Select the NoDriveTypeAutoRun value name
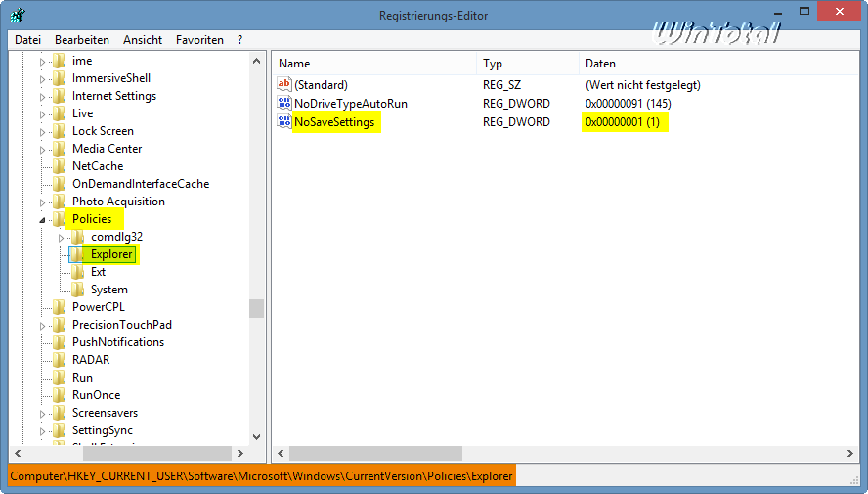868x494 pixels. 351,104
